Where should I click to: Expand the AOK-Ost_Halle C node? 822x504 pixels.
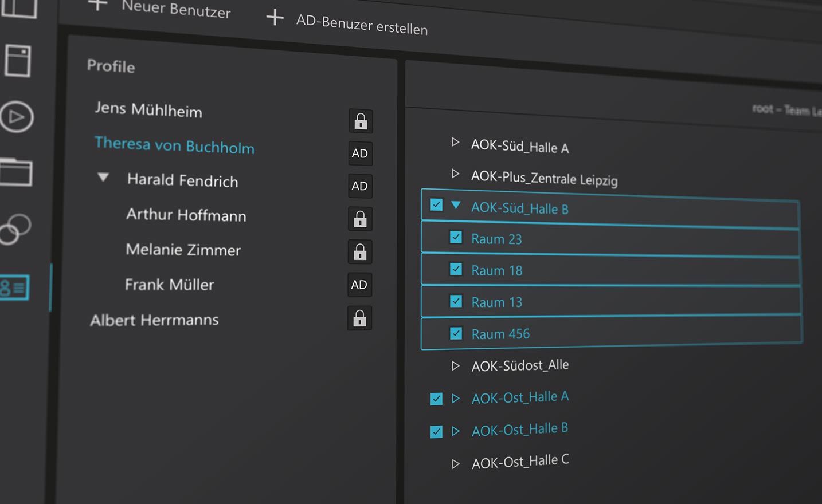coord(456,464)
